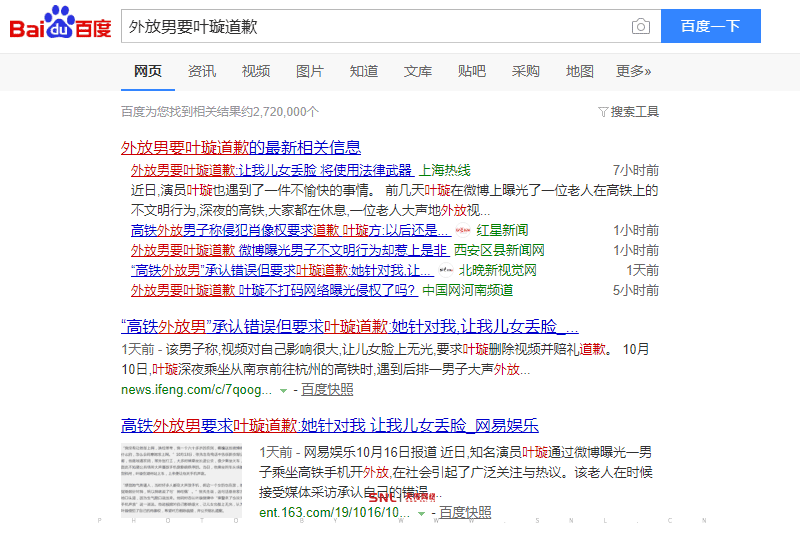Open 网易娱乐 result title link
The width and height of the screenshot is (800, 533).
[330, 425]
